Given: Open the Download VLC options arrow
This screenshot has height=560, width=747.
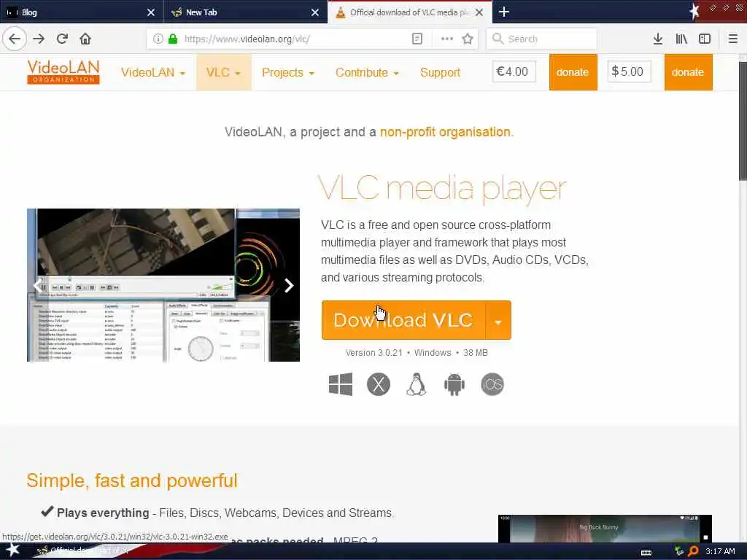Looking at the screenshot, I should coord(498,321).
